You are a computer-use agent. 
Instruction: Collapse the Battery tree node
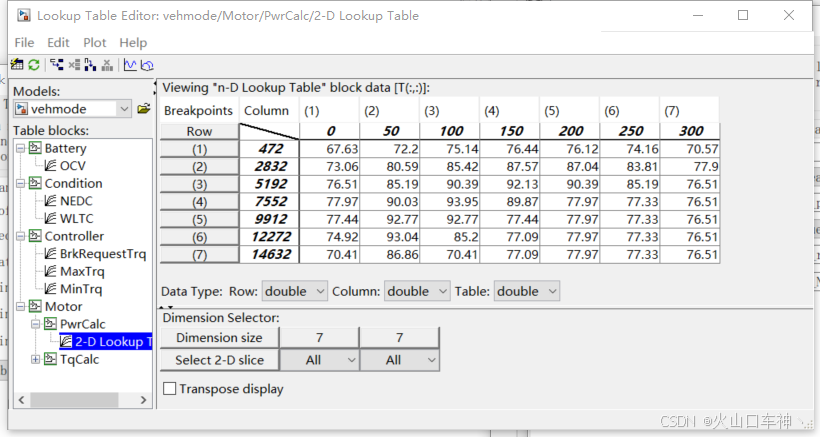(20, 148)
